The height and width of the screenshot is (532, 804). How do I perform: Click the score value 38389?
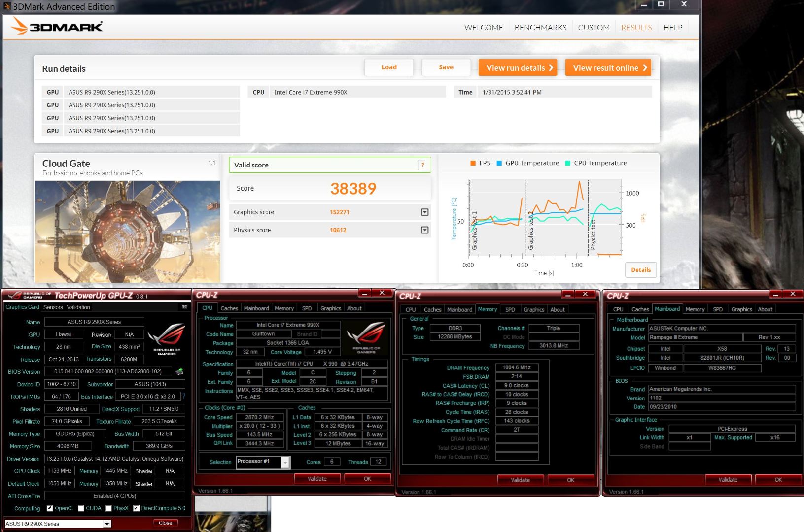click(353, 189)
